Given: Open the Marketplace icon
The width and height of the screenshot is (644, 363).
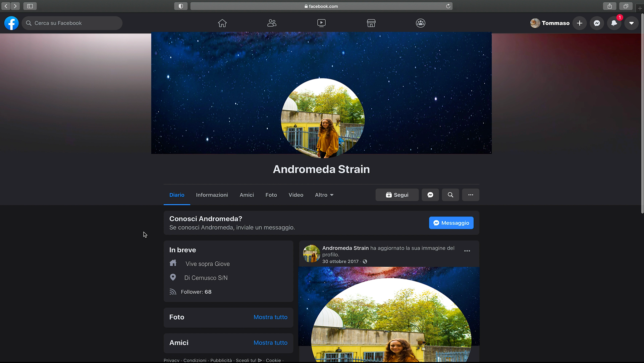Looking at the screenshot, I should [x=371, y=23].
